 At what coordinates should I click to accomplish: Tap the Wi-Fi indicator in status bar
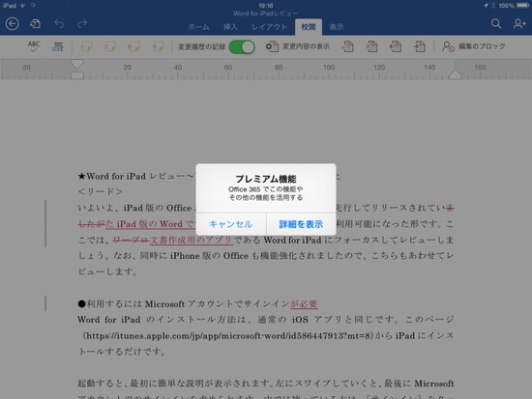pos(22,6)
